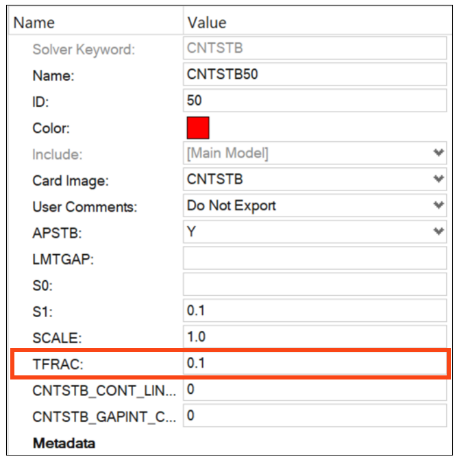Click the Solver Keyword field

[x=315, y=48]
